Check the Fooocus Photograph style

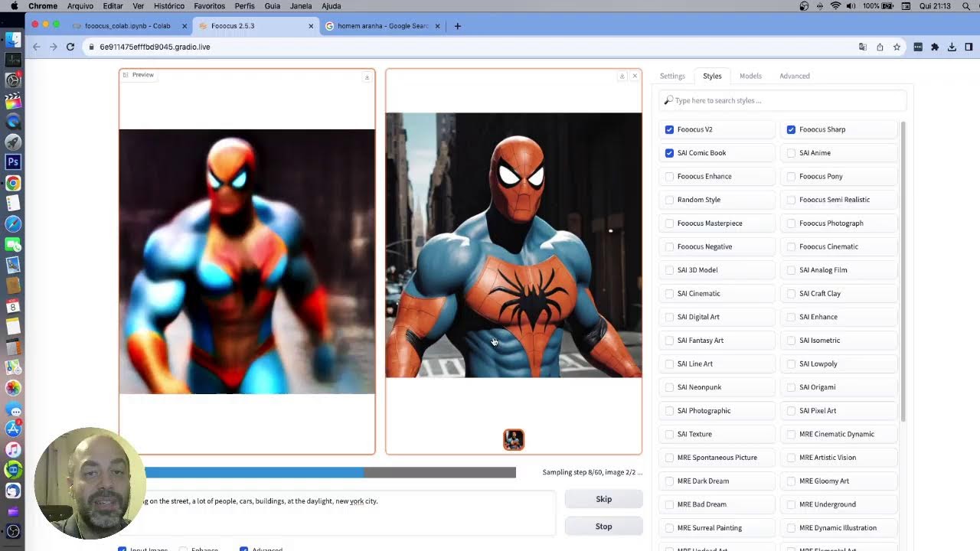click(791, 223)
